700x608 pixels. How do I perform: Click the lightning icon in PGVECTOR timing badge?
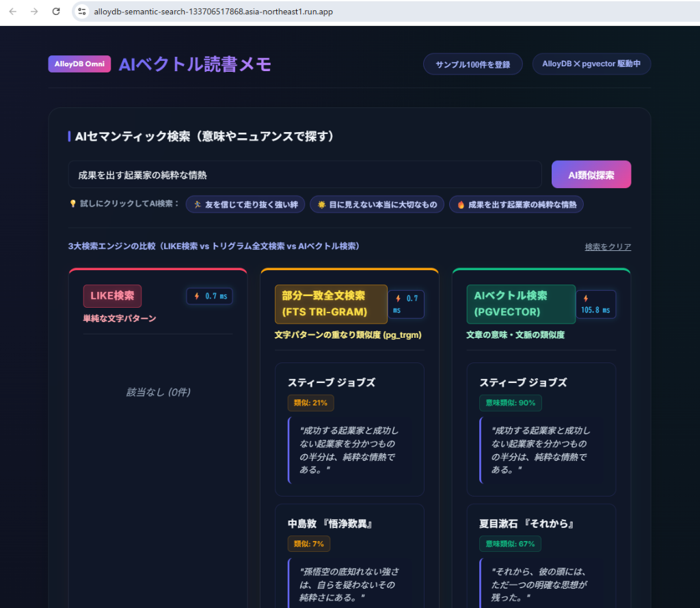pos(585,298)
